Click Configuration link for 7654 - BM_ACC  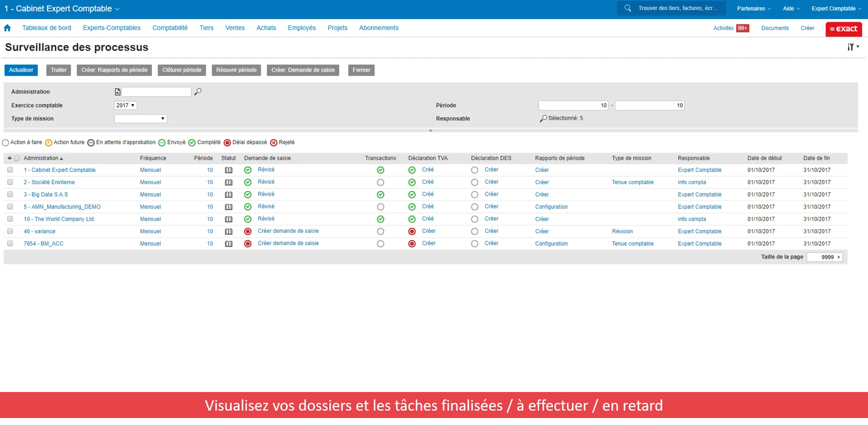click(x=551, y=244)
